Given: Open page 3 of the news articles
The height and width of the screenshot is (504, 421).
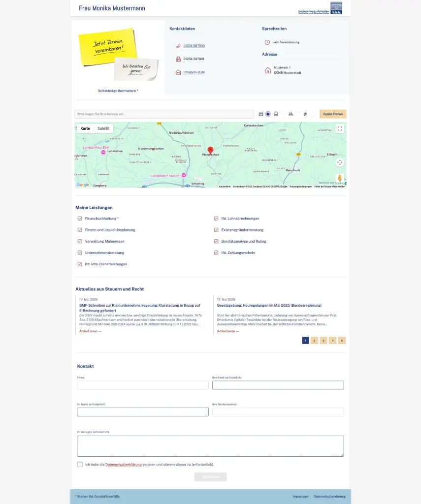Looking at the screenshot, I should (324, 340).
